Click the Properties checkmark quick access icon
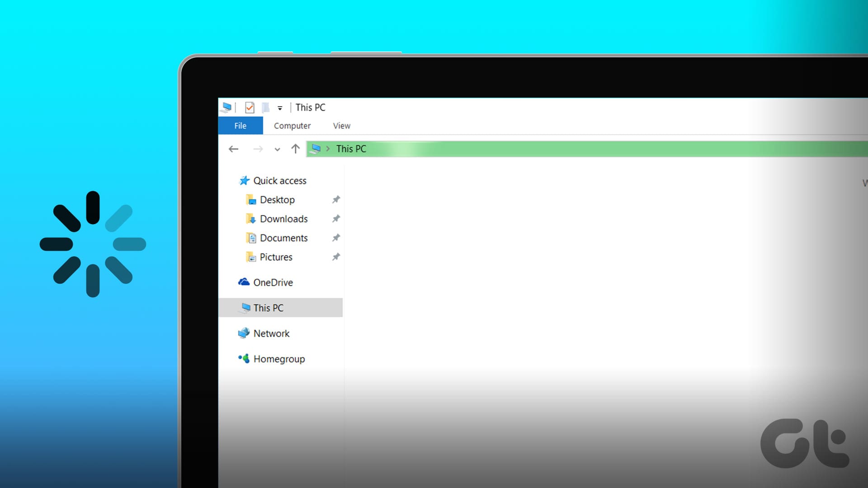Image resolution: width=868 pixels, height=488 pixels. 250,108
